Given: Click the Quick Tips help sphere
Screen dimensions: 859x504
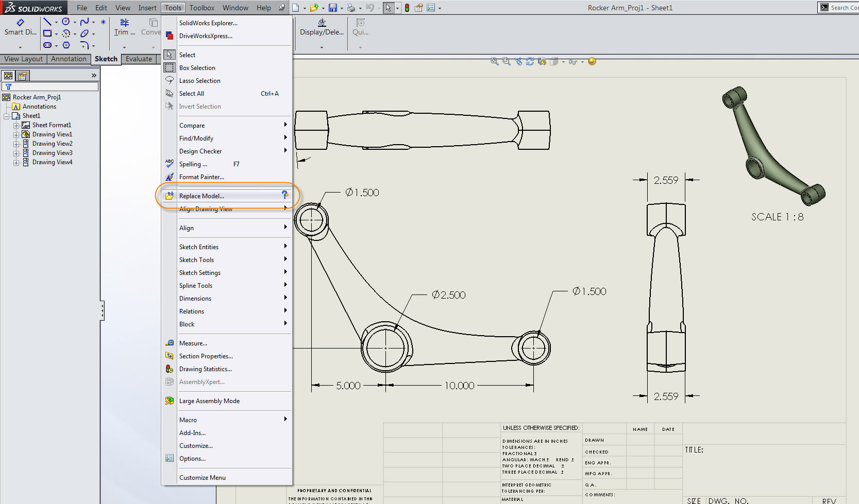Looking at the screenshot, I should 592,61.
